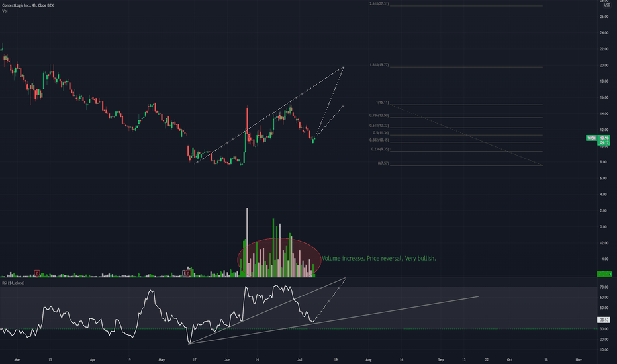Click the Nov date on the time axis
This screenshot has height=364, width=617.
579,359
